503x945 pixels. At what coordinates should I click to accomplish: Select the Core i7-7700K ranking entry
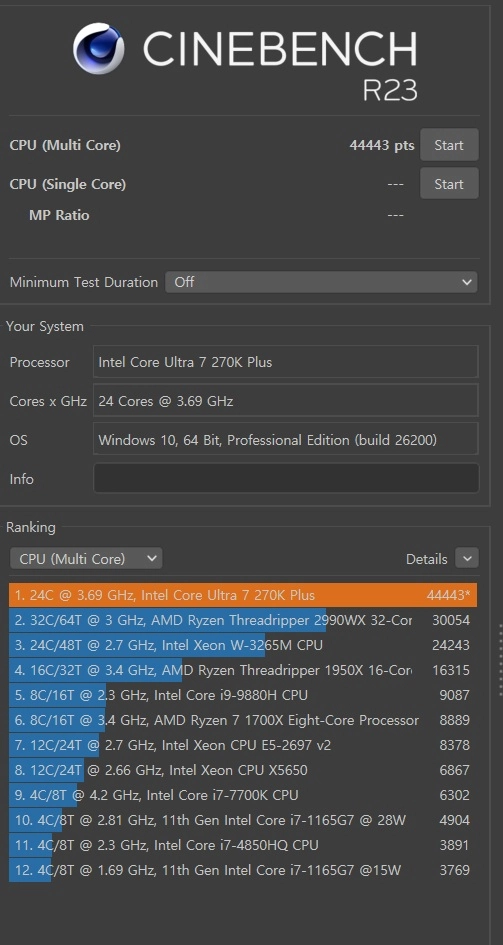243,795
